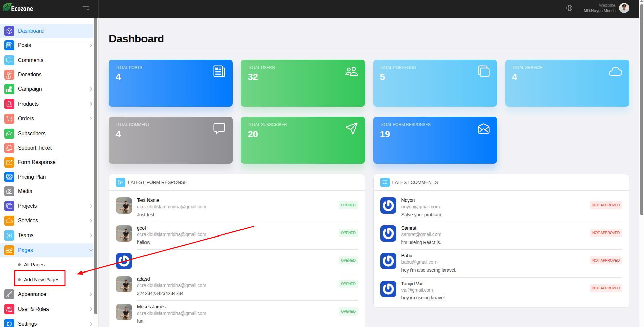
Task: Expand the Appearance submenu chevron
Action: click(x=91, y=294)
